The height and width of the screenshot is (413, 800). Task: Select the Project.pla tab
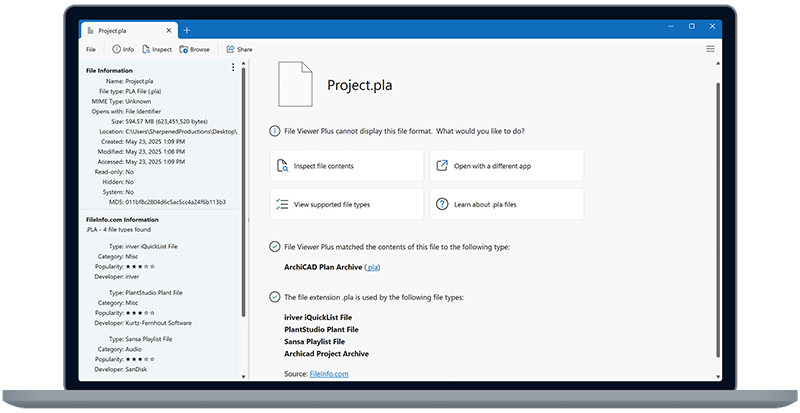tap(129, 31)
